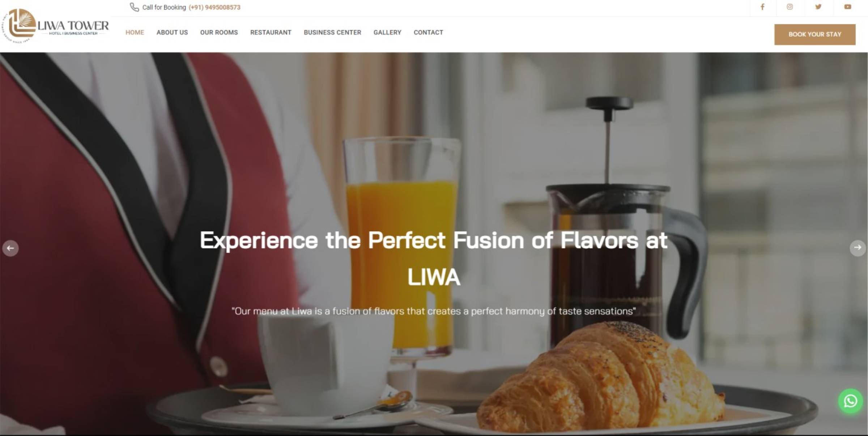Open the About Us page
This screenshot has width=868, height=436.
coord(172,33)
